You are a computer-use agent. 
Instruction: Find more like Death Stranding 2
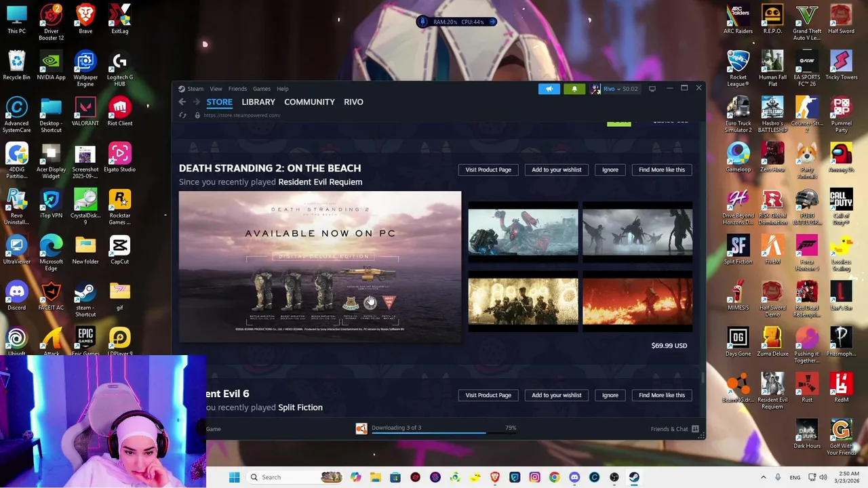[x=662, y=169]
